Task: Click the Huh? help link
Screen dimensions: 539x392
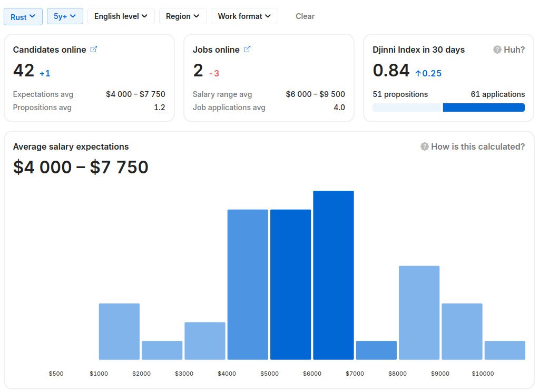Action: (514, 50)
